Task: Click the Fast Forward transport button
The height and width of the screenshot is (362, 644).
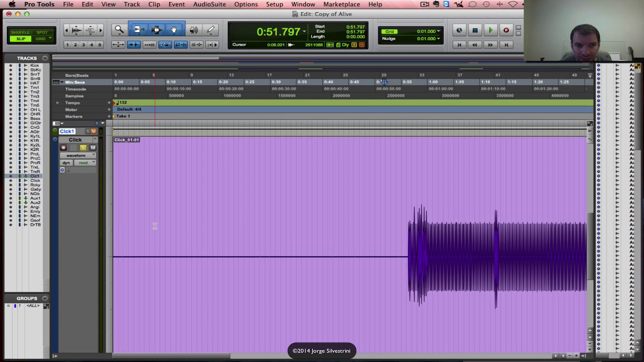Action: (x=491, y=45)
